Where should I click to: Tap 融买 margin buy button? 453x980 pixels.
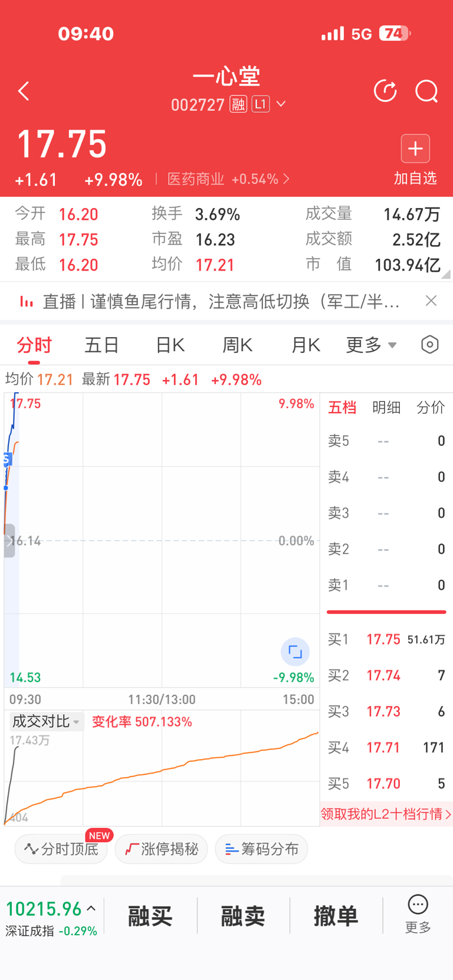point(150,916)
